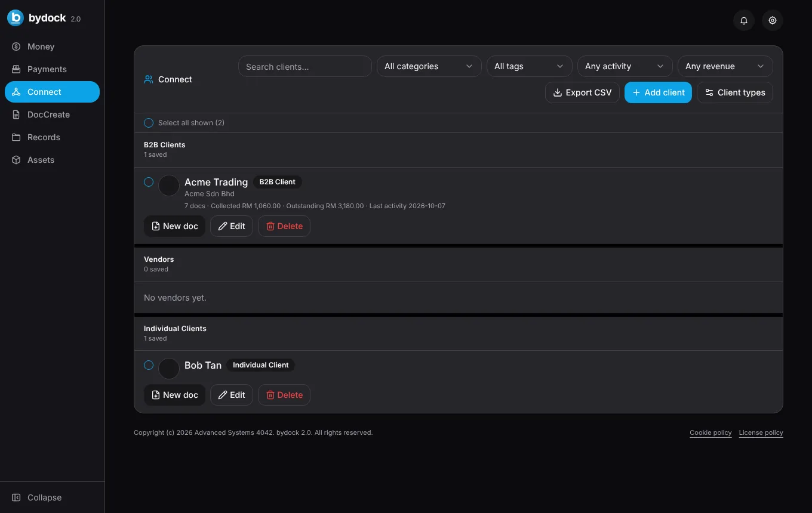Image resolution: width=812 pixels, height=513 pixels.
Task: Open Payments section in sidebar
Action: tap(52, 69)
